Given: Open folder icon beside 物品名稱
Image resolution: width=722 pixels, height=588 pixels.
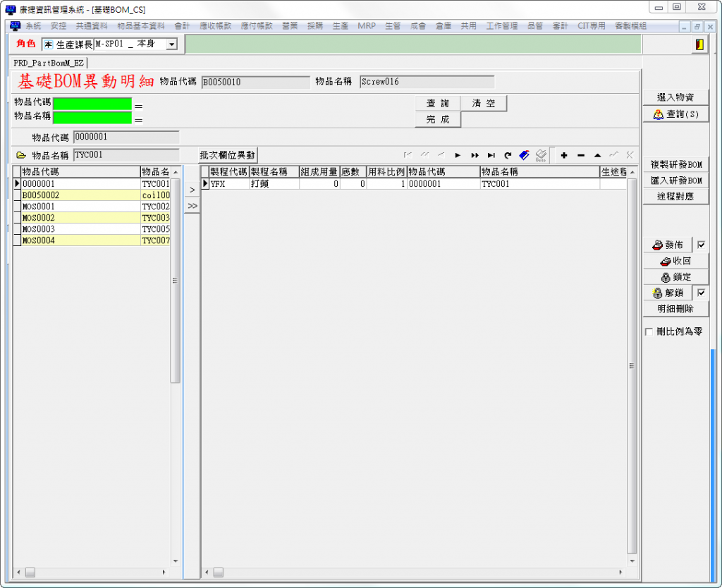Looking at the screenshot, I should pos(20,155).
